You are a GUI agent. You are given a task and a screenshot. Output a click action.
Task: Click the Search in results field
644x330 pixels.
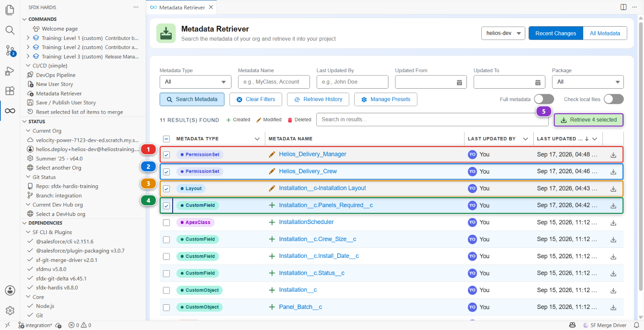coord(433,120)
